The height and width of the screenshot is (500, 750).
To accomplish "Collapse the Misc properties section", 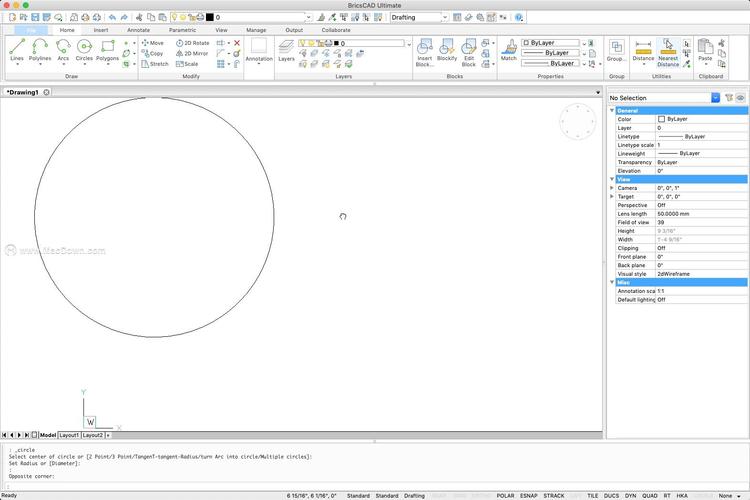I will 612,282.
